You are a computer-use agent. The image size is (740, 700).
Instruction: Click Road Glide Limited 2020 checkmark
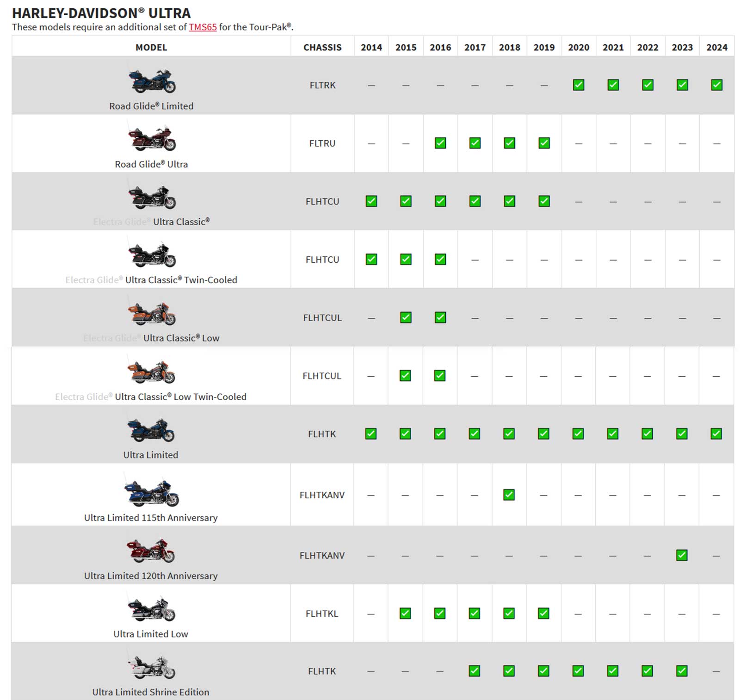(578, 85)
